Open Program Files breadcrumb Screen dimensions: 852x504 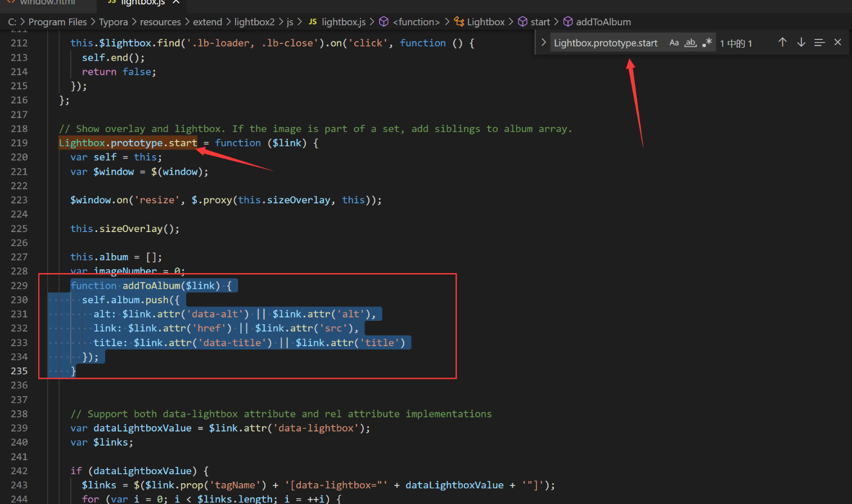57,22
